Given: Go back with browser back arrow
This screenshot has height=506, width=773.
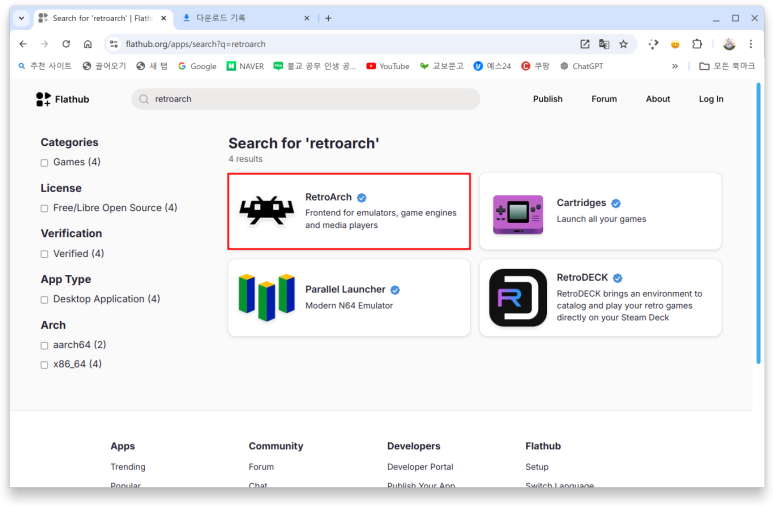Looking at the screenshot, I should point(23,44).
